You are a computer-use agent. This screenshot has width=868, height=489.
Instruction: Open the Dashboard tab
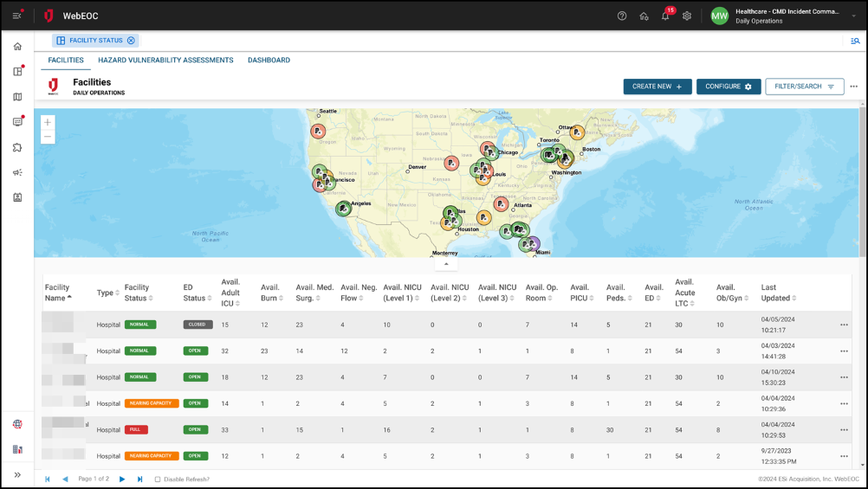coord(269,61)
